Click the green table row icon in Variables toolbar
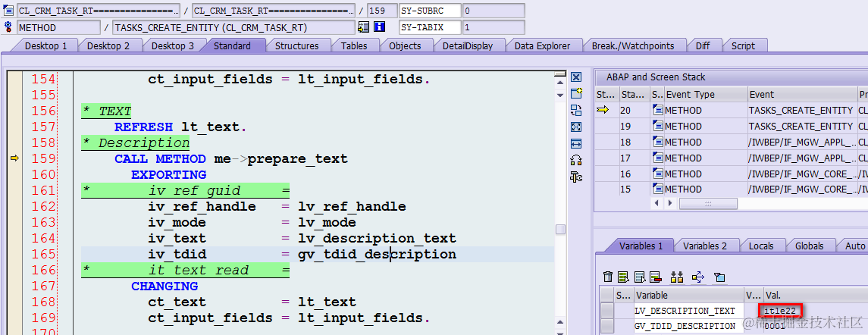Screen dimensions: 868x335 624,277
